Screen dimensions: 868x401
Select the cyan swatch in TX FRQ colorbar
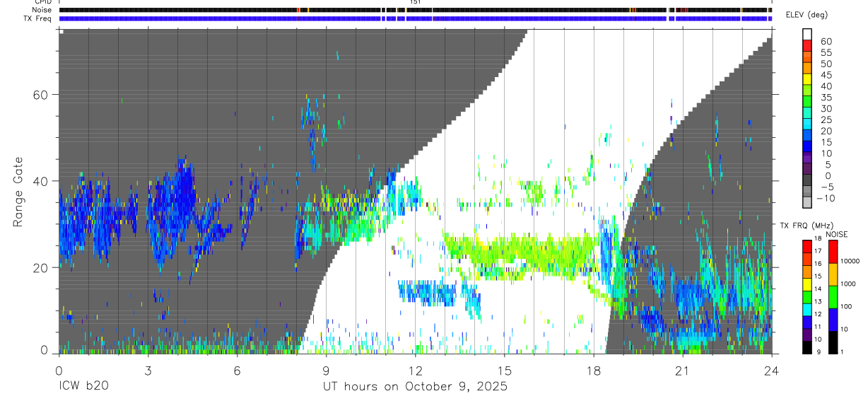pos(807,309)
